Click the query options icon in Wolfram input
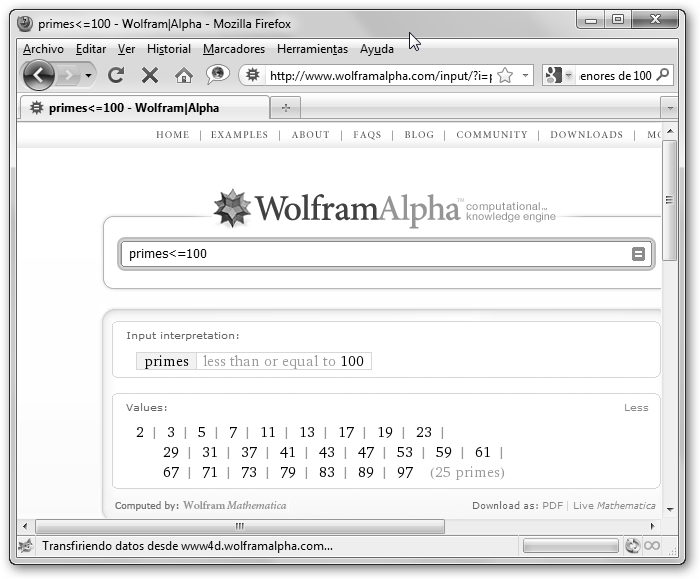The width and height of the screenshot is (700, 579). tap(638, 254)
